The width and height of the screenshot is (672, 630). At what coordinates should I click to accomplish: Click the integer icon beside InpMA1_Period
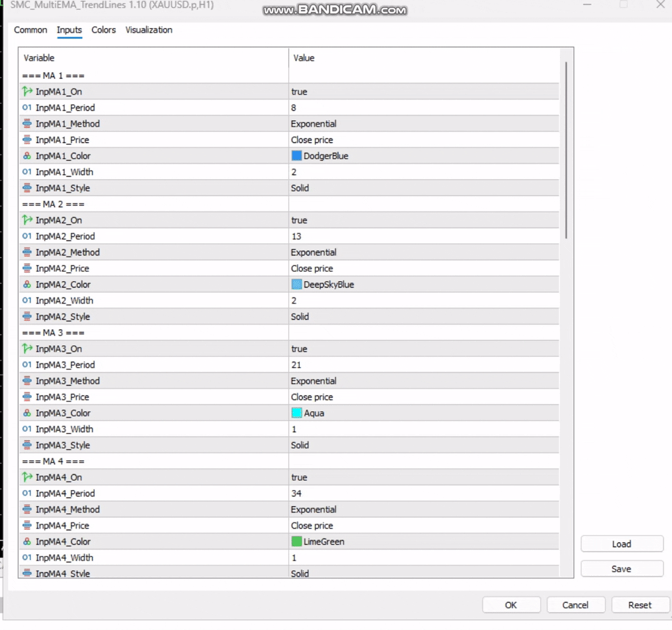[x=27, y=108]
